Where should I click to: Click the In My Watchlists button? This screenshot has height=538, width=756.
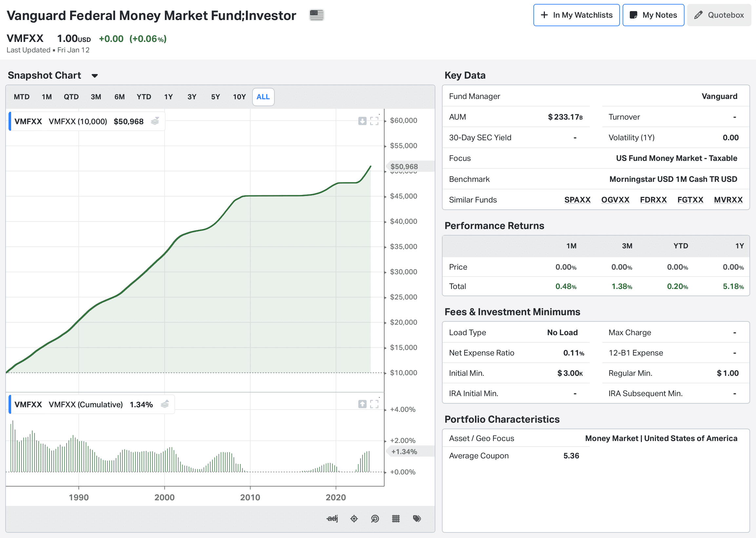click(x=576, y=15)
